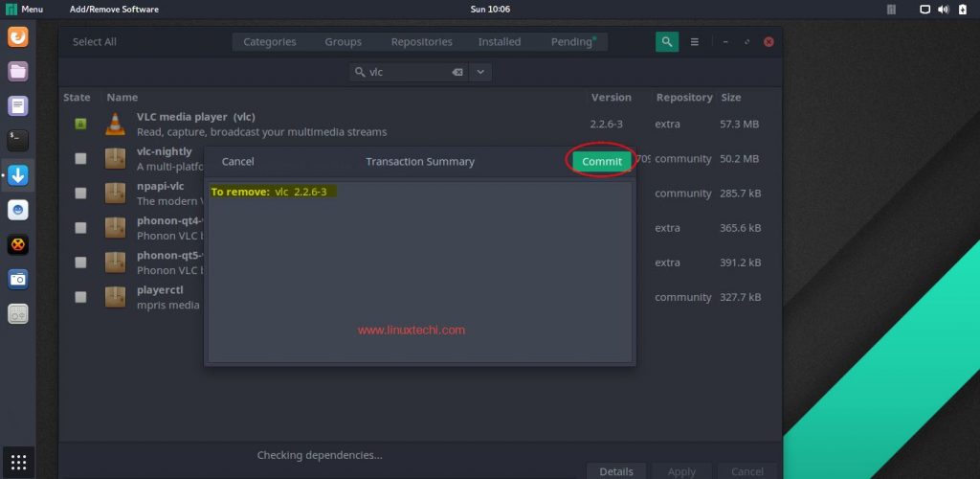The image size is (980, 479).
Task: Open the grey disk utility dock icon
Action: [x=17, y=314]
